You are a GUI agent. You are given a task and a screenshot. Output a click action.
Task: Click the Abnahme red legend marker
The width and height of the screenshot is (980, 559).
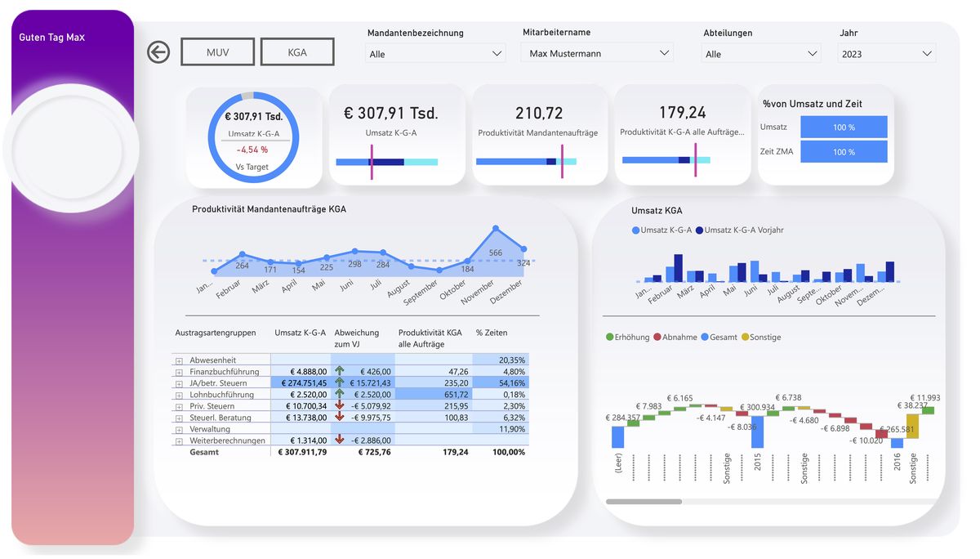657,338
